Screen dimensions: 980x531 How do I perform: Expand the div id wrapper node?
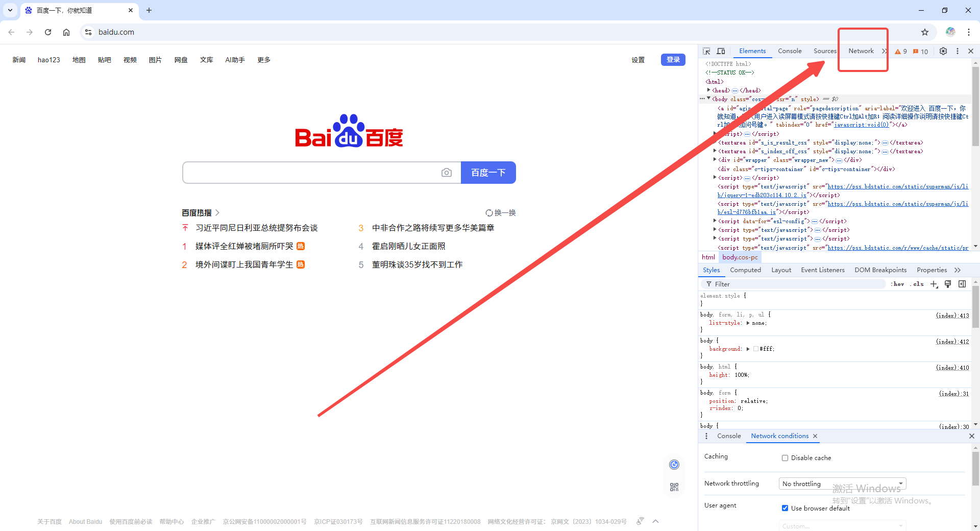[715, 160]
